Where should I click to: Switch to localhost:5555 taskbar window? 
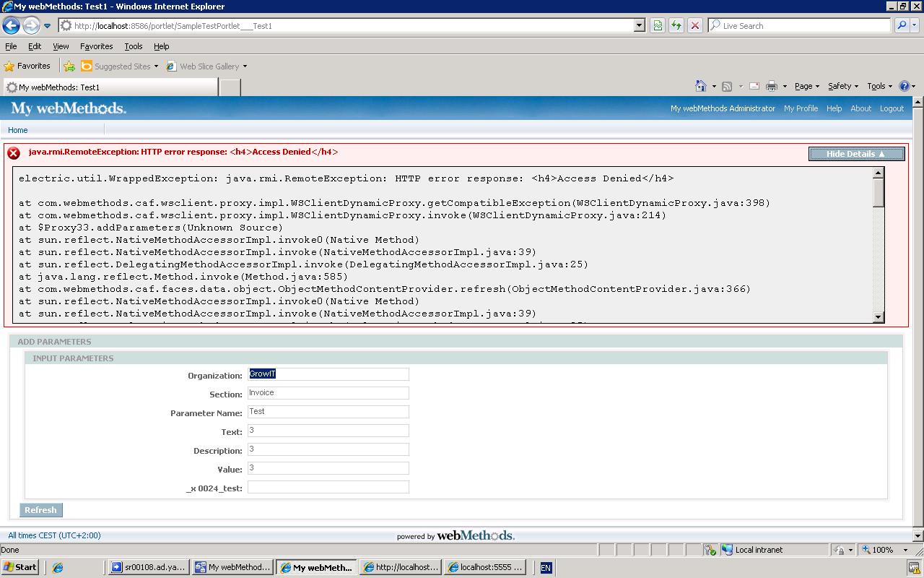(484, 567)
